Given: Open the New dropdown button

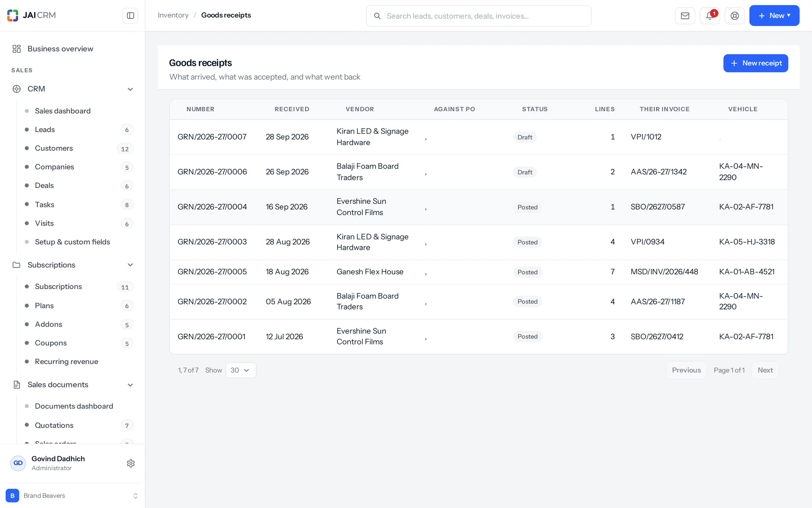Looking at the screenshot, I should (774, 16).
